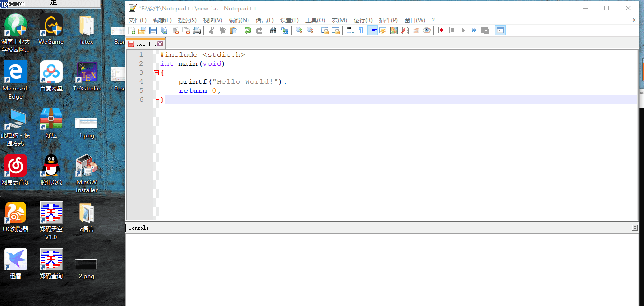The width and height of the screenshot is (644, 306).
Task: Select the Cut toolbar icon
Action: click(211, 30)
